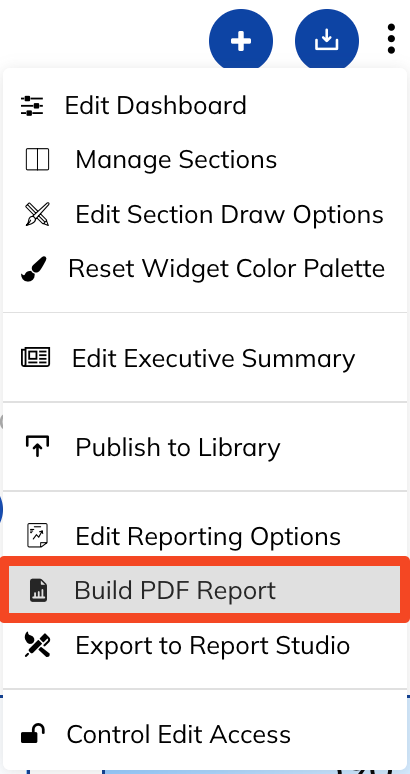Viewport: 410px width, 774px height.
Task: Click the sliders icon beside Edit Dashboard
Action: point(32,106)
